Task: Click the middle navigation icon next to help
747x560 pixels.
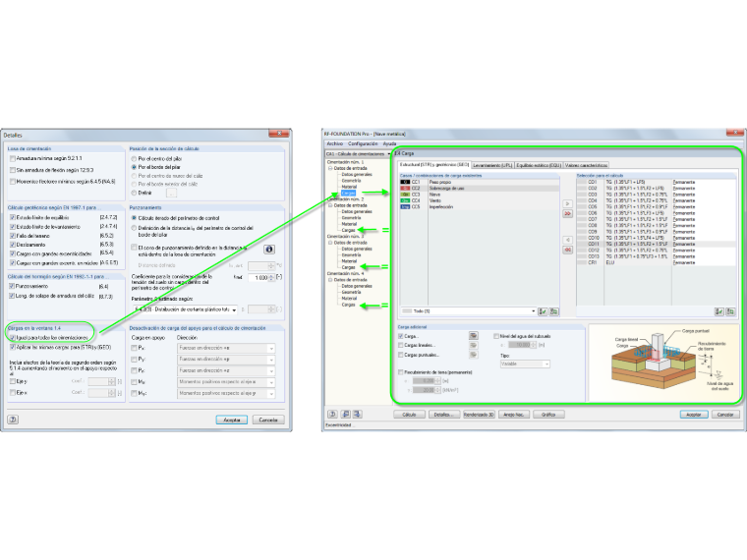Action: coord(346,415)
